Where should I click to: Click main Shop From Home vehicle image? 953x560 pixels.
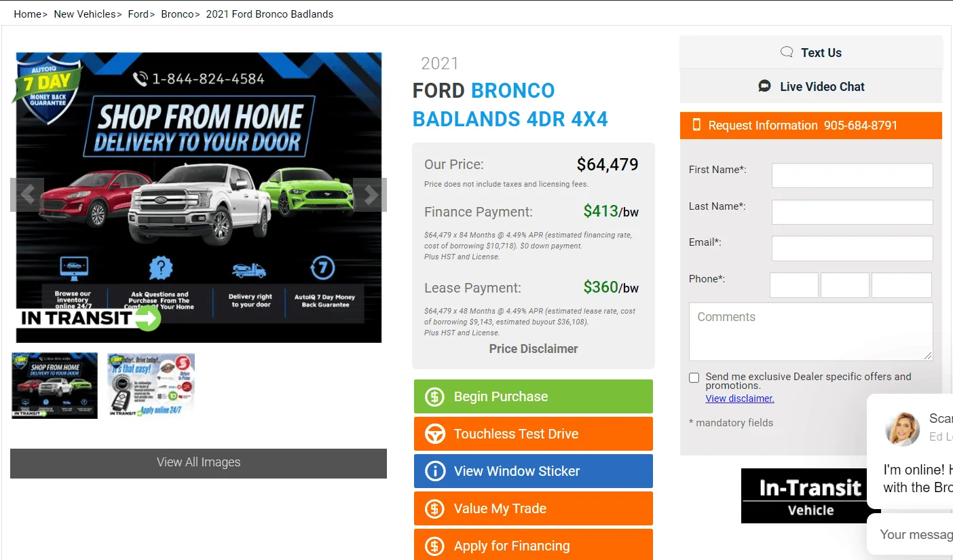pyautogui.click(x=198, y=198)
